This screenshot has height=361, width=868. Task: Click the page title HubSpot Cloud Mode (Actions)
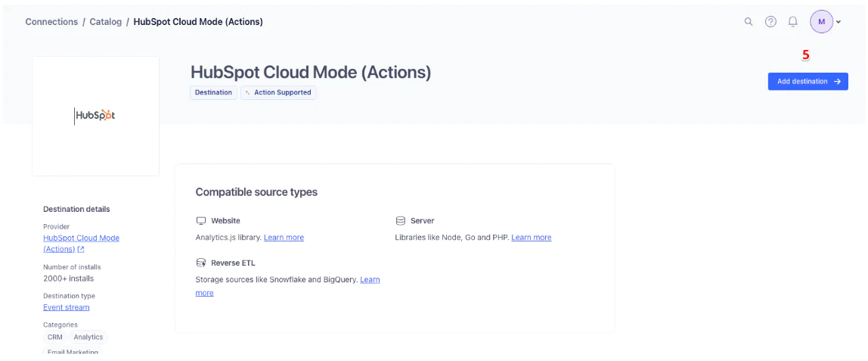311,73
